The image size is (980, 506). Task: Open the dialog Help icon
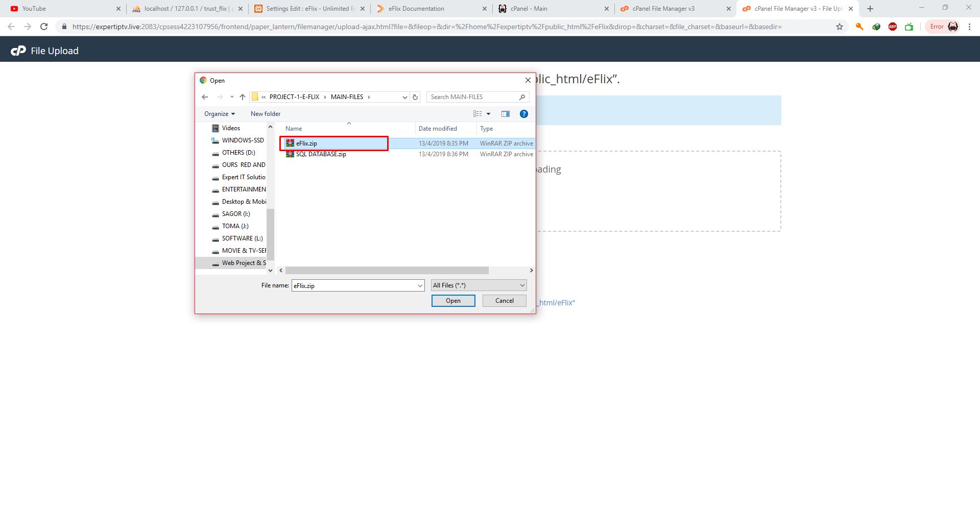pyautogui.click(x=523, y=114)
